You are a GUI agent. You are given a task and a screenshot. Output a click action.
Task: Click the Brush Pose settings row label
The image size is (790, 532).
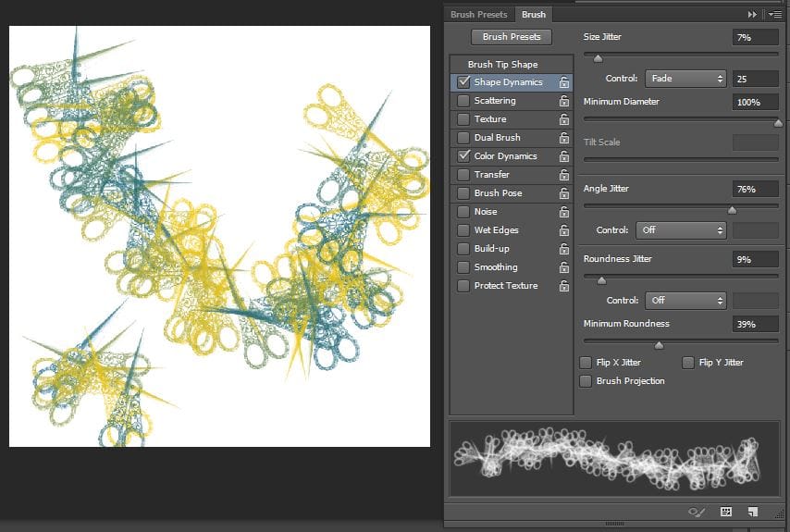click(498, 193)
